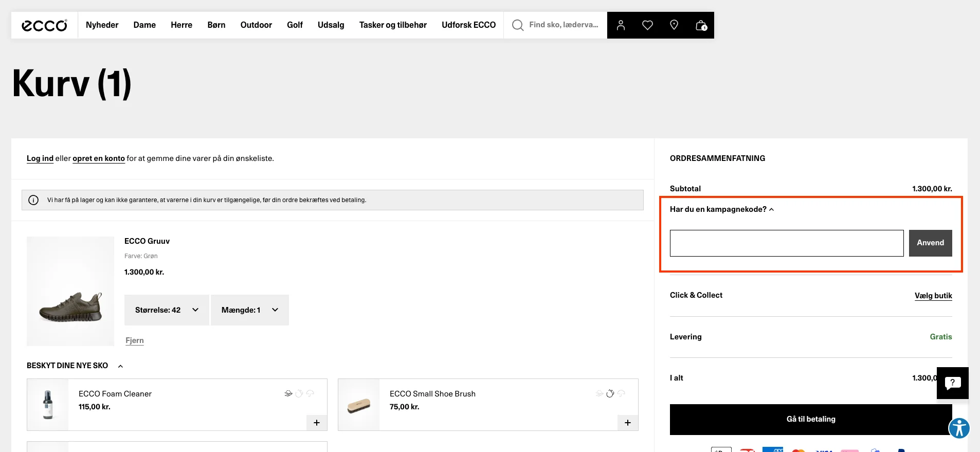Image resolution: width=980 pixels, height=452 pixels.
Task: Collapse the kampagnekode section
Action: [721, 209]
